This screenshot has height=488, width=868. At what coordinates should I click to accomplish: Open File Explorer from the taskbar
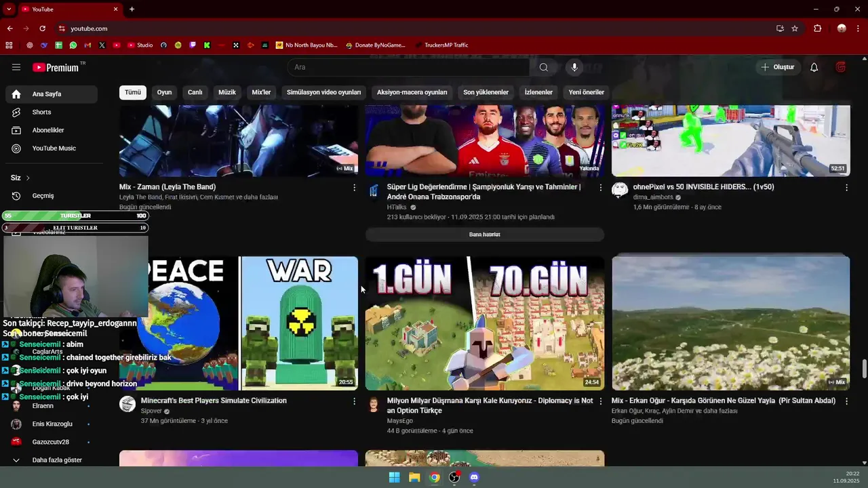tap(414, 477)
